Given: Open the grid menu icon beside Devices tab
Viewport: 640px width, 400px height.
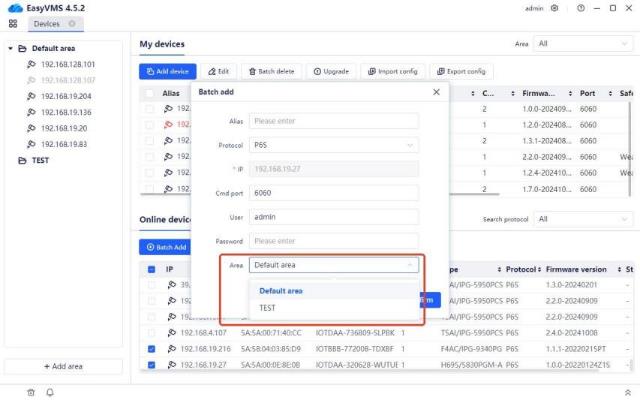Looking at the screenshot, I should tap(13, 23).
